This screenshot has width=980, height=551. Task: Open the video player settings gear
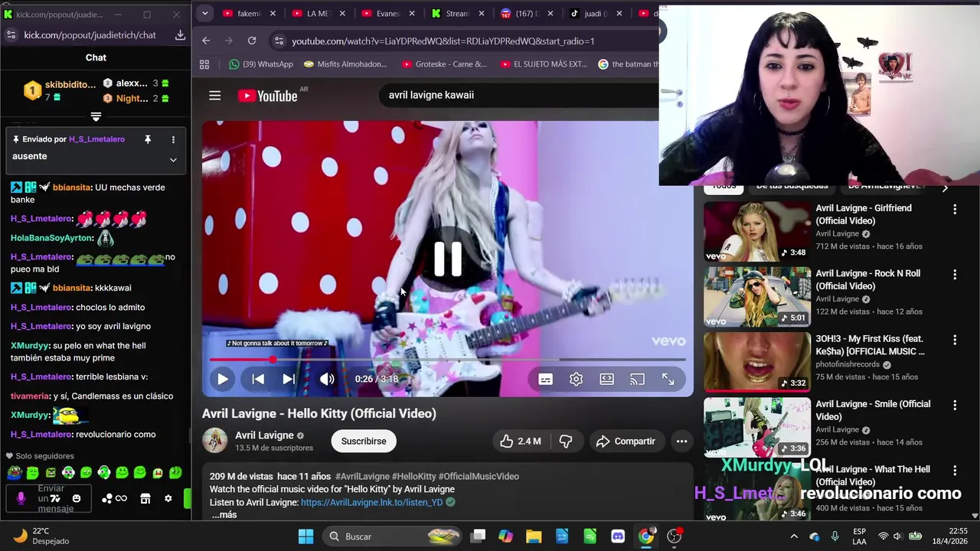point(576,379)
